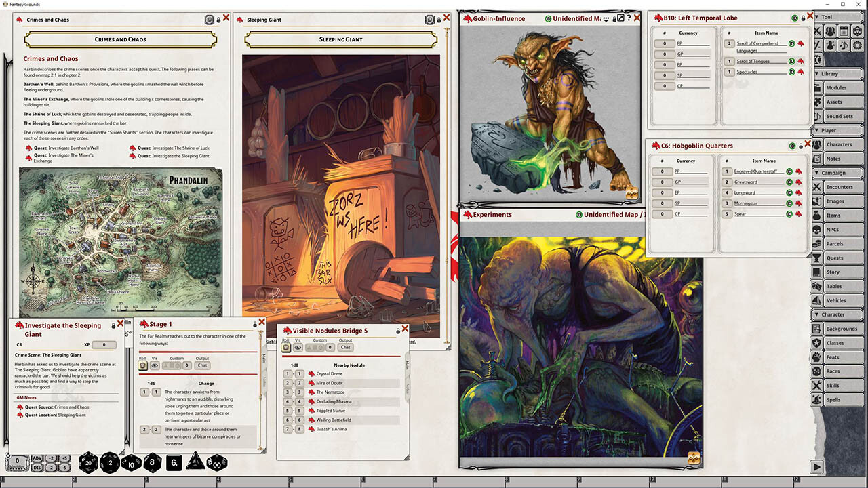Click the Roll icon in Stage 1 table
The height and width of the screenshot is (488, 868).
tap(143, 365)
